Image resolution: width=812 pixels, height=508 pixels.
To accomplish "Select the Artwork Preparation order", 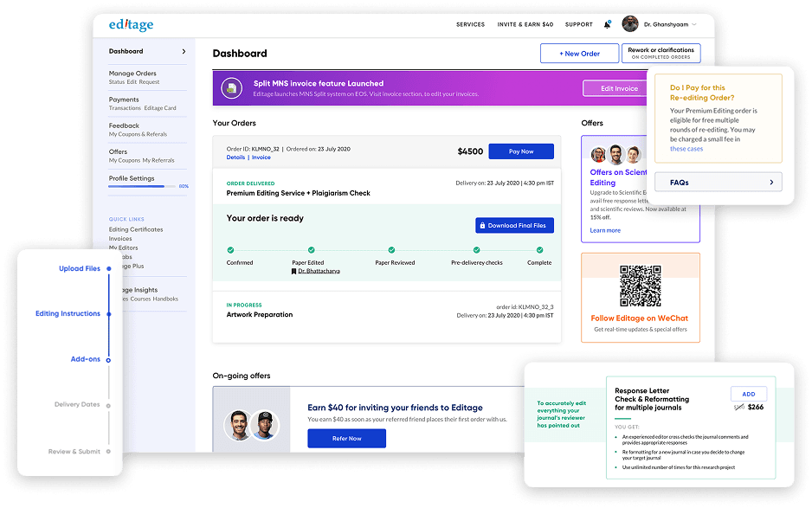I will coord(260,314).
